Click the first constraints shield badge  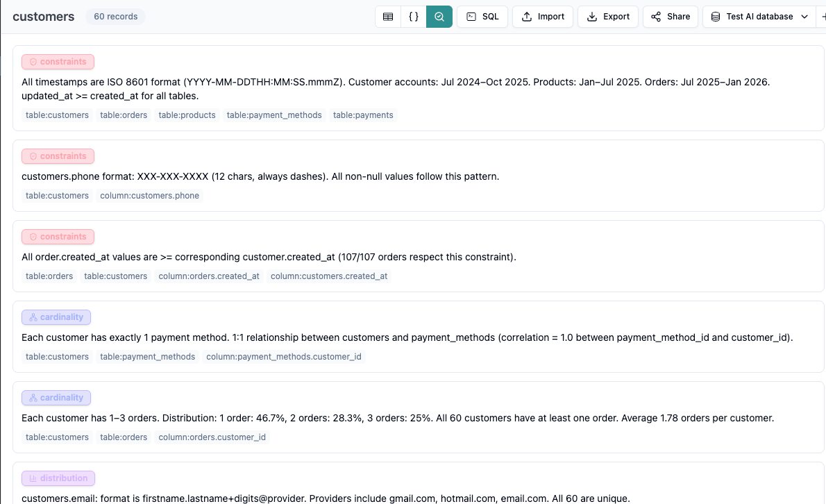click(33, 62)
